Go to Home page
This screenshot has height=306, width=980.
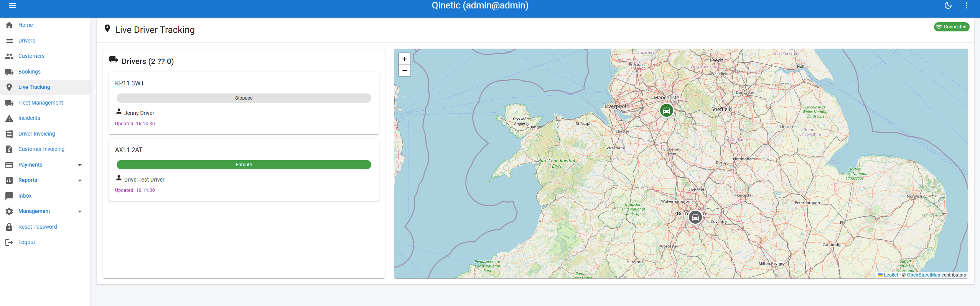point(26,25)
